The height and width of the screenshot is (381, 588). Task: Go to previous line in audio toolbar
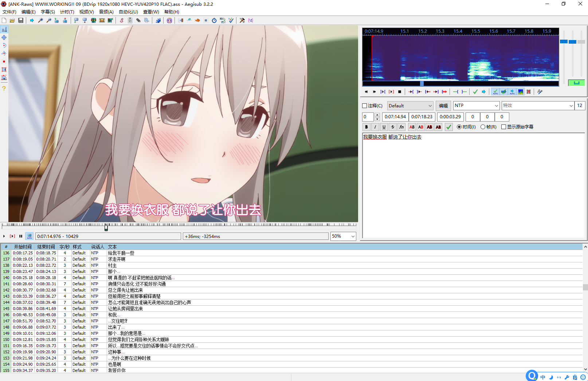[x=366, y=92]
